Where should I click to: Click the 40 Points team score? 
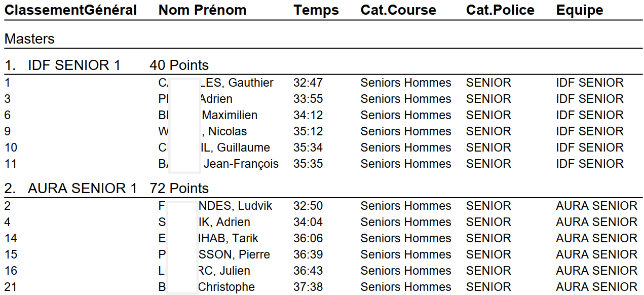(179, 65)
